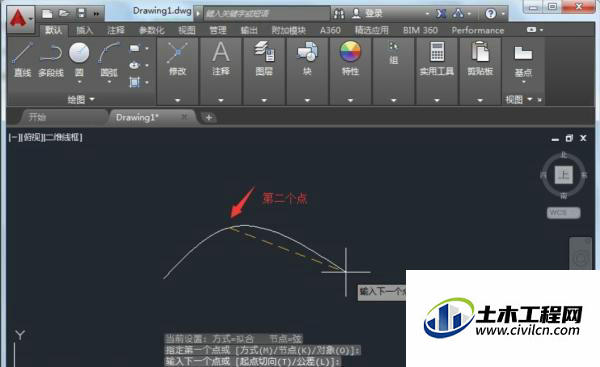Expand the Modify (修改) panel arrow
Screen dimensions: 600x367
tap(178, 100)
